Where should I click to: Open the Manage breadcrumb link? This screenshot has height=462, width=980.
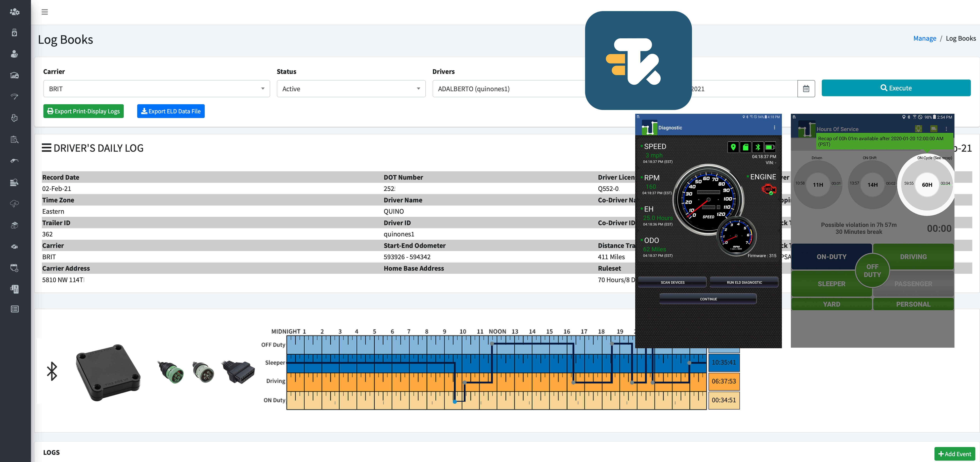[925, 38]
